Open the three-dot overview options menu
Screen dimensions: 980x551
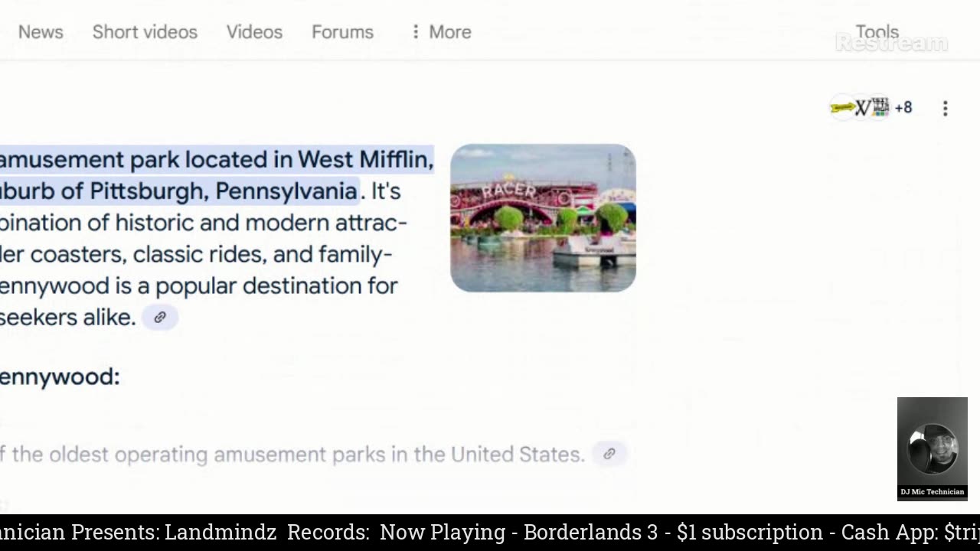(x=946, y=109)
